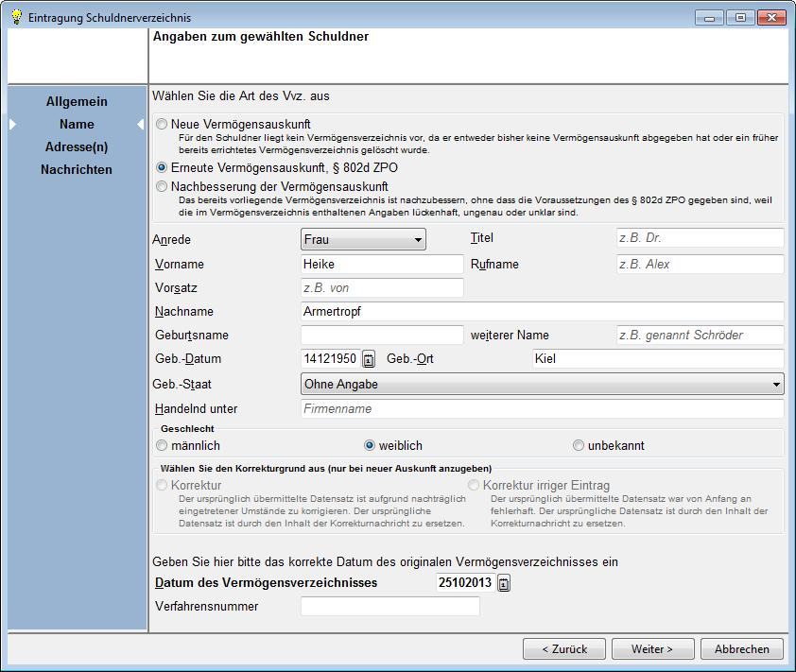Click into the Geburtsname field
This screenshot has width=796, height=672.
[x=382, y=336]
